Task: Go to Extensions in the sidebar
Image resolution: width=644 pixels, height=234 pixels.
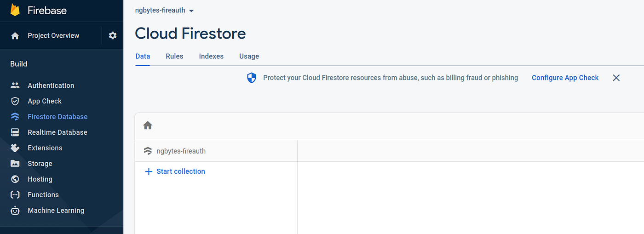Action: click(45, 148)
